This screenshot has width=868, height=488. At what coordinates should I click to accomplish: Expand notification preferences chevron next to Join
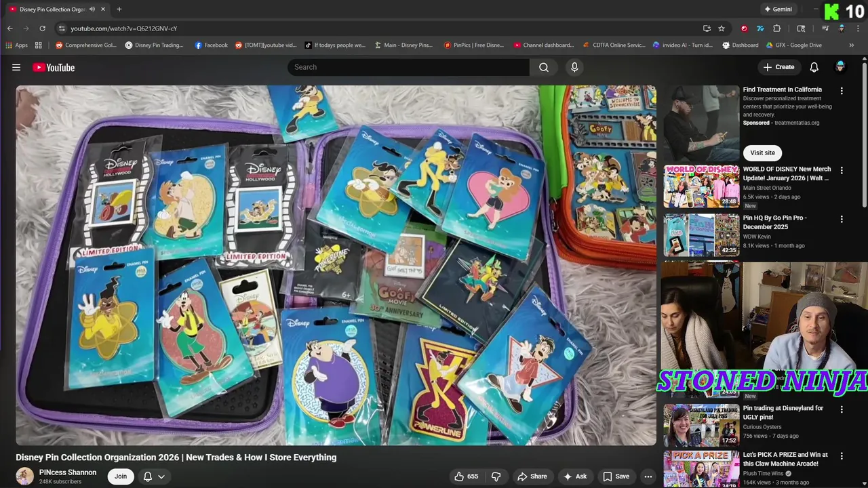(161, 476)
